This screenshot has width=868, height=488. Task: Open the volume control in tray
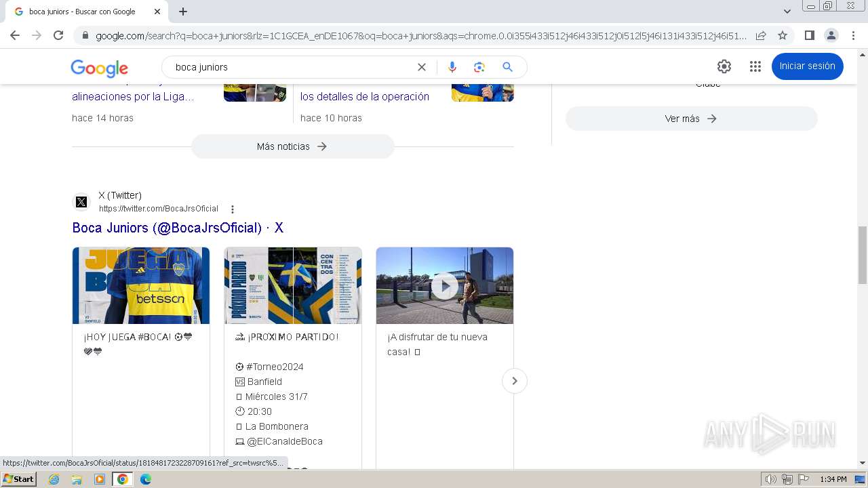coord(770,479)
